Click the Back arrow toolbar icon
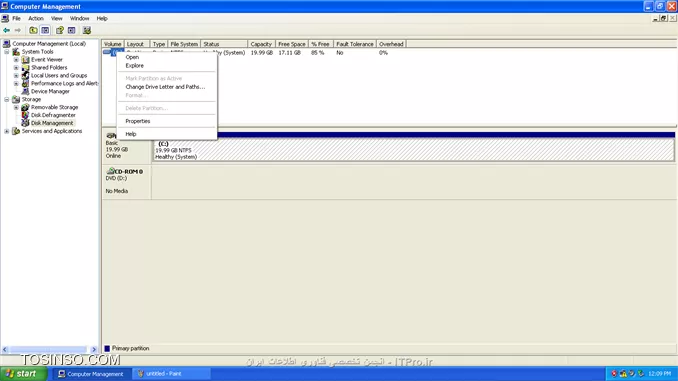 click(6, 30)
